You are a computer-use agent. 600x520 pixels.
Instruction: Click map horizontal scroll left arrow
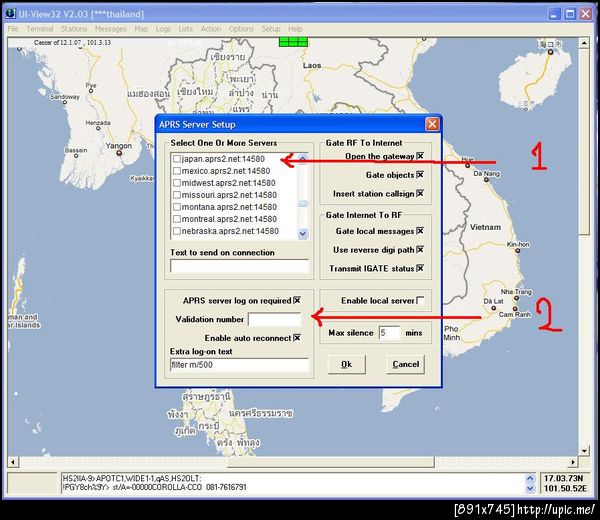[x=13, y=462]
